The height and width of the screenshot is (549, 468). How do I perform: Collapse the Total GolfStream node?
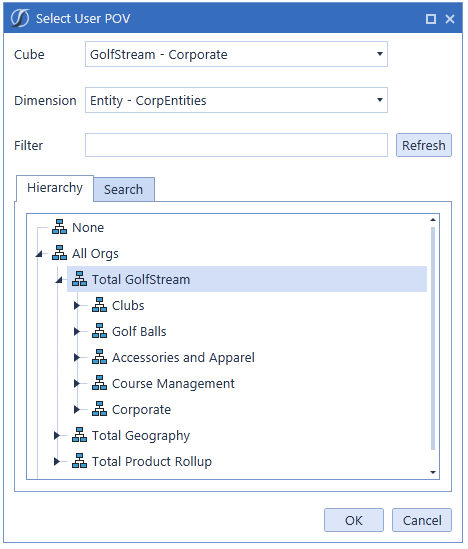pos(59,279)
